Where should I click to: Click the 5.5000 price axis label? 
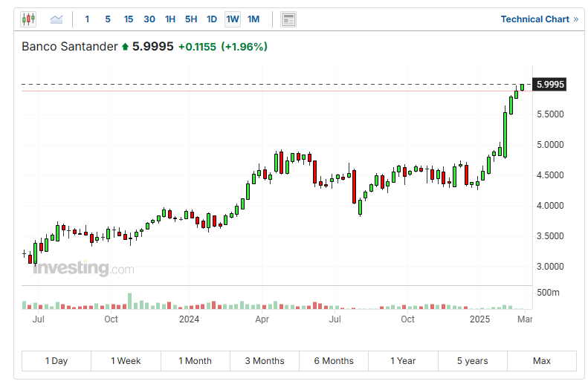pos(550,114)
